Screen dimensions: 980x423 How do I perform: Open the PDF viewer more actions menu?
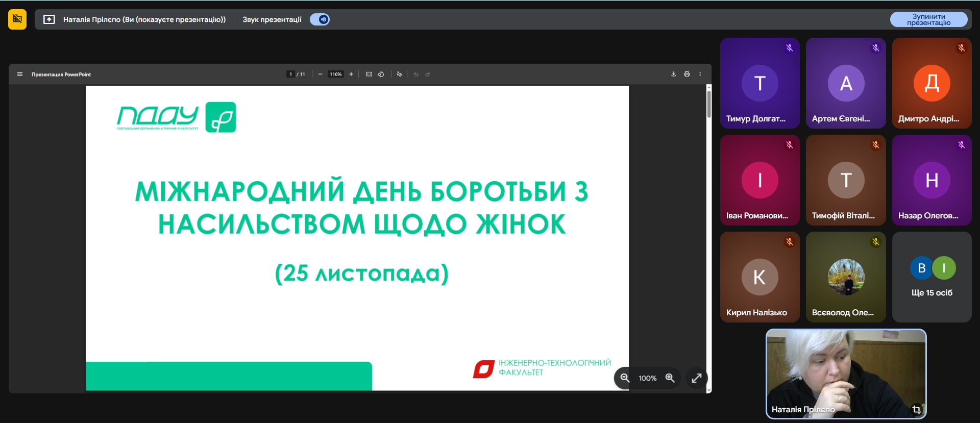point(700,74)
